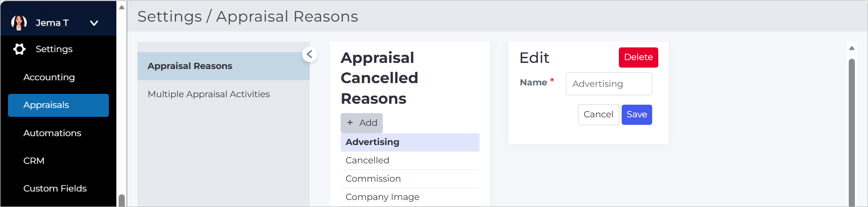This screenshot has height=207, width=868.
Task: Select the Cancelled reason row
Action: coord(410,161)
